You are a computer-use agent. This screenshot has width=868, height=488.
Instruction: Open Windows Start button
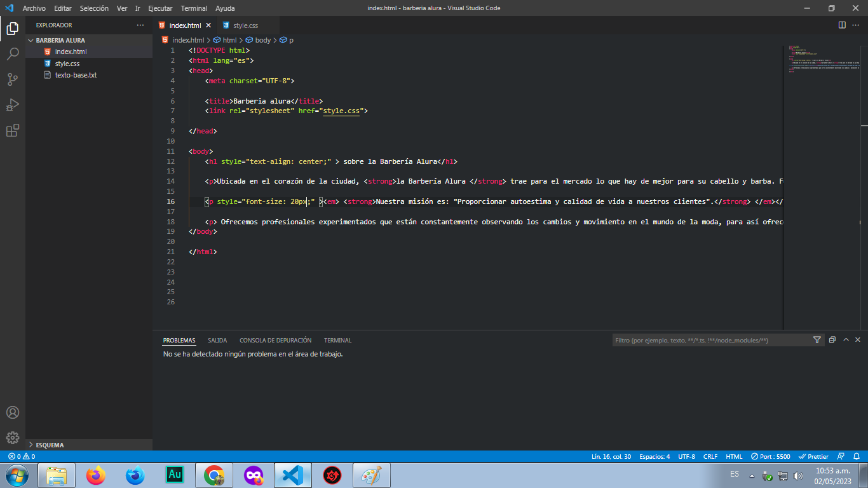coord(17,475)
